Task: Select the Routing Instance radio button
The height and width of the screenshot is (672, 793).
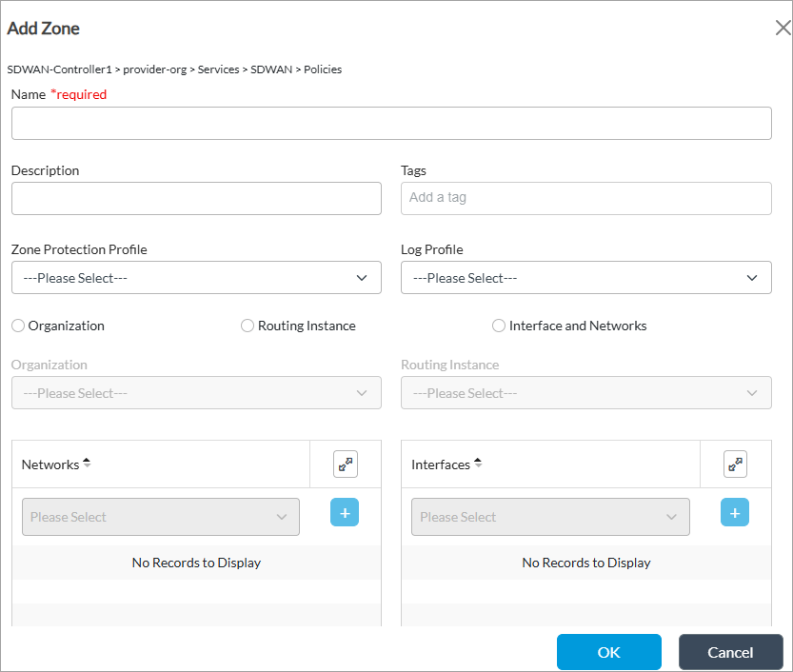Action: tap(248, 326)
